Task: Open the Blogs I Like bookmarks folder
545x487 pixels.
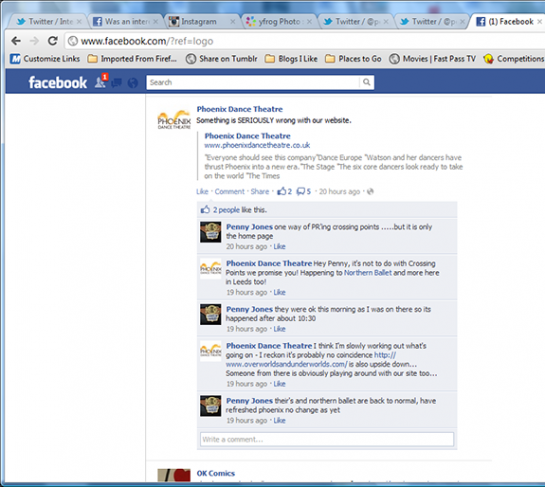Action: point(291,59)
